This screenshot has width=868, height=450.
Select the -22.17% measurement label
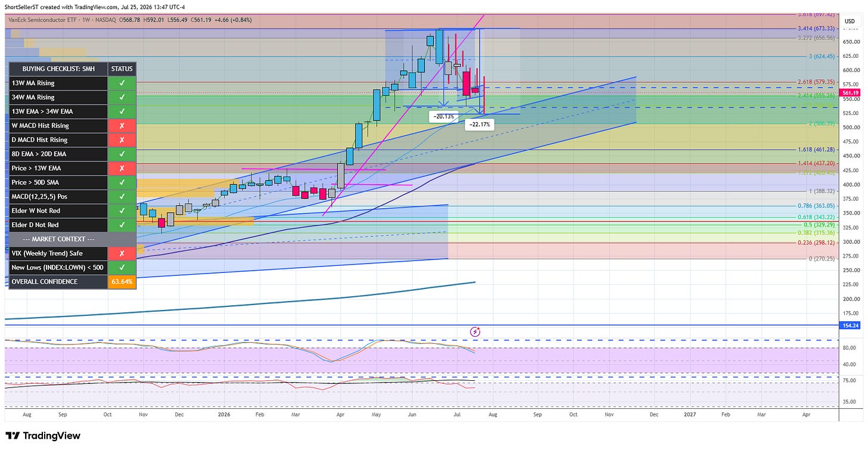pos(479,125)
